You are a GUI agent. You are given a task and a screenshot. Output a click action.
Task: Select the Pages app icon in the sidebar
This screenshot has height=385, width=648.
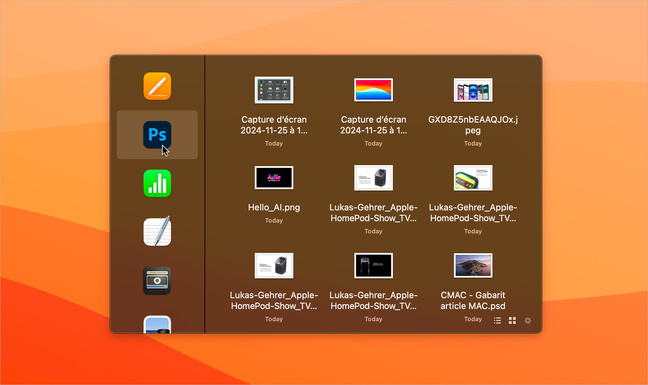157,86
